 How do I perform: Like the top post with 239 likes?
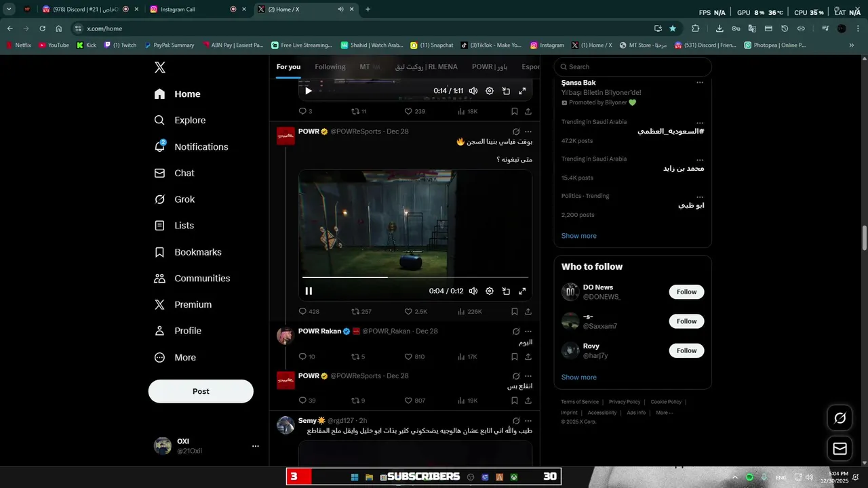click(x=414, y=111)
